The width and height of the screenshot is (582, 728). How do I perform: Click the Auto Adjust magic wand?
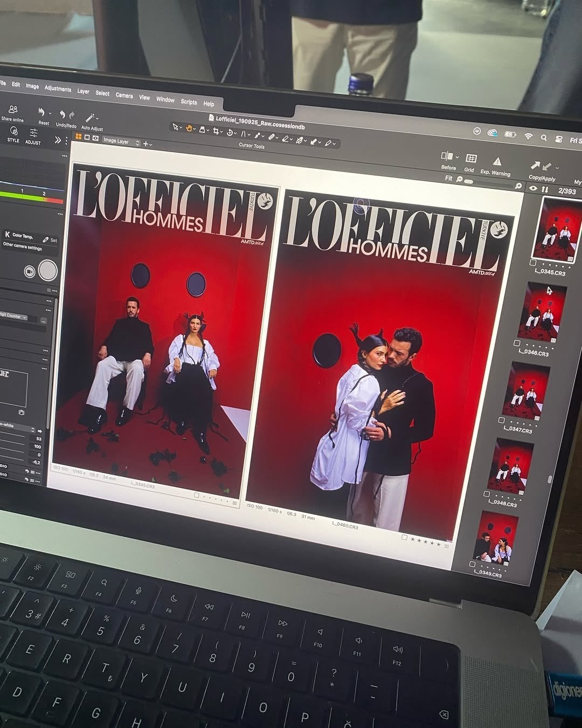(91, 118)
